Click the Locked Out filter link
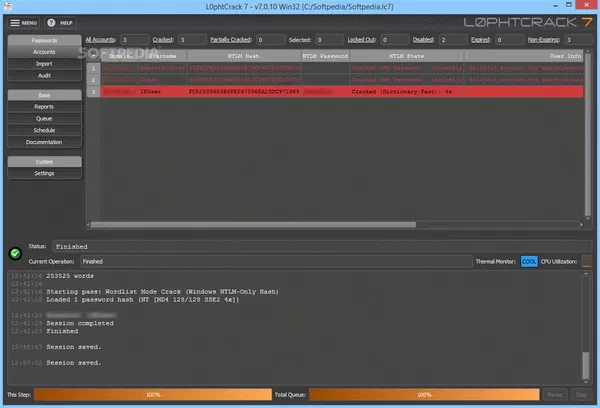This screenshot has width=600, height=408. coord(362,40)
